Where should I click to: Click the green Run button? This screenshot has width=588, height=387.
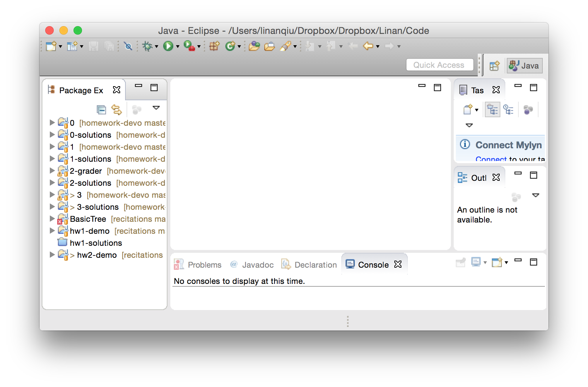tap(168, 46)
